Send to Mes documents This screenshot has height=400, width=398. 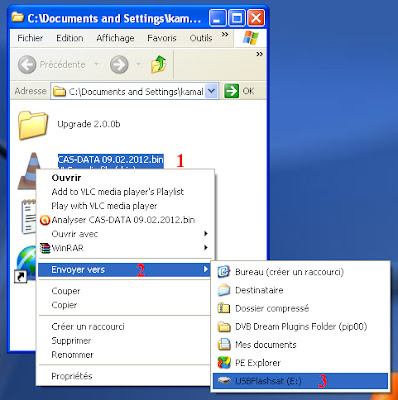point(300,344)
